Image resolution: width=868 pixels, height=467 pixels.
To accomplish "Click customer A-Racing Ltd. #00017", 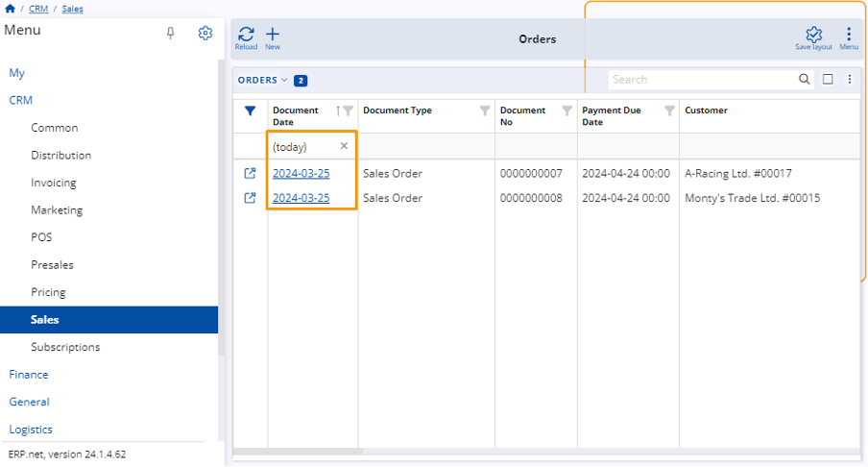I will click(738, 173).
